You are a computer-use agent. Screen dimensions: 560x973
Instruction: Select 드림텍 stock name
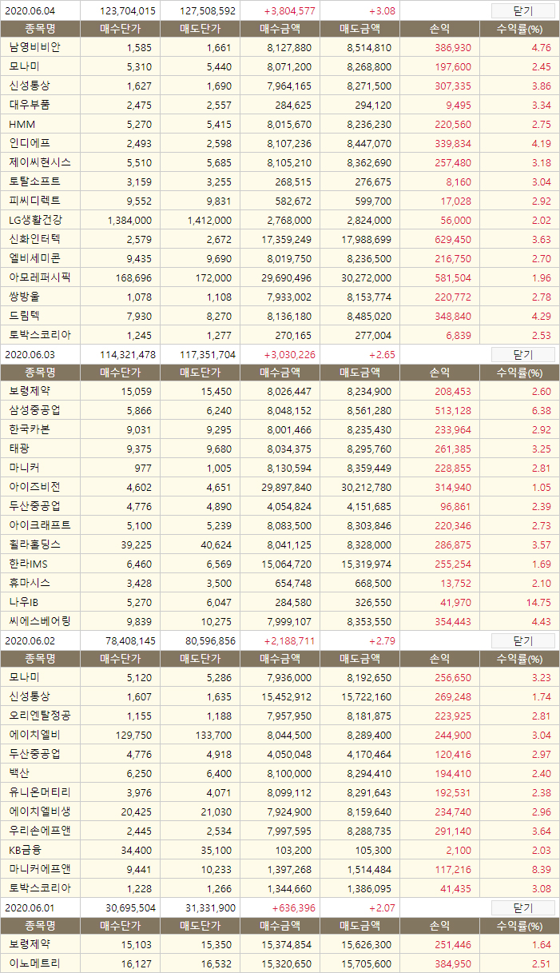pos(24,316)
